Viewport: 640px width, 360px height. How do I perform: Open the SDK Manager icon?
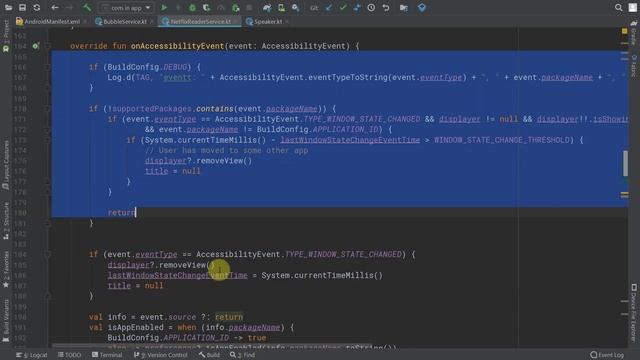click(x=296, y=8)
